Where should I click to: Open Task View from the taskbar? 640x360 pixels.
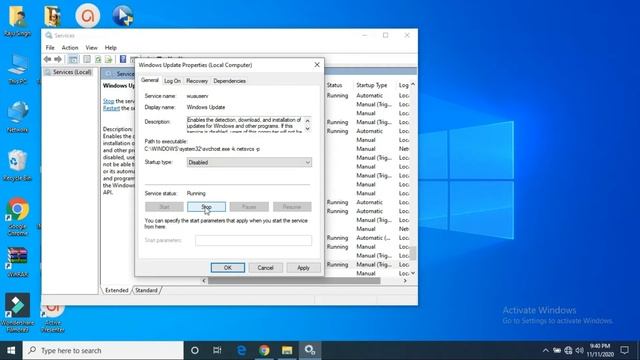217,350
